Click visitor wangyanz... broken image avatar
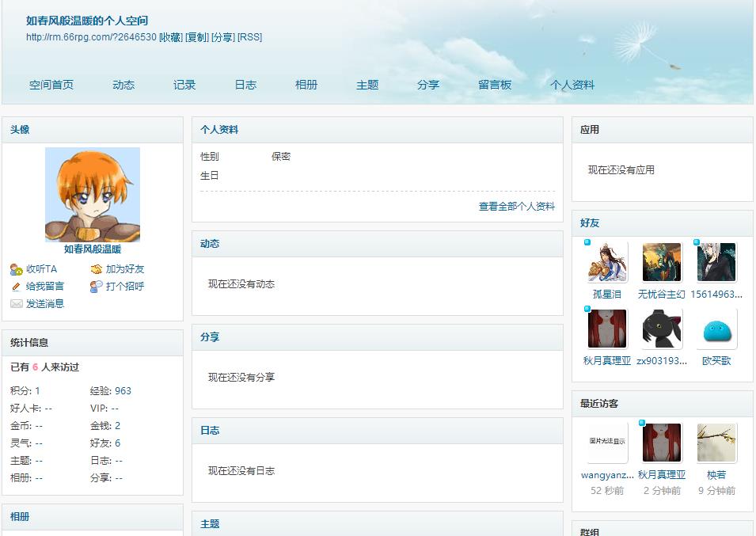This screenshot has width=756, height=536. pos(607,442)
